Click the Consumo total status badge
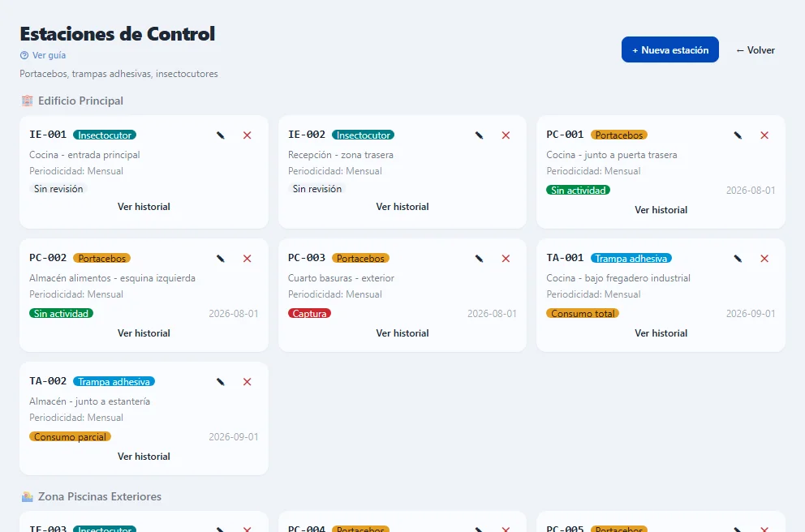Screen dimensions: 805x532 (583, 314)
